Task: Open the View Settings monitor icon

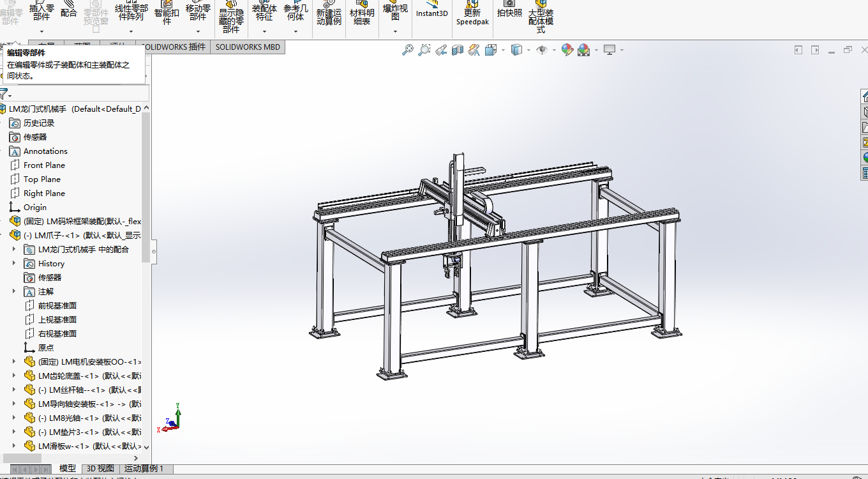Action: tap(610, 50)
